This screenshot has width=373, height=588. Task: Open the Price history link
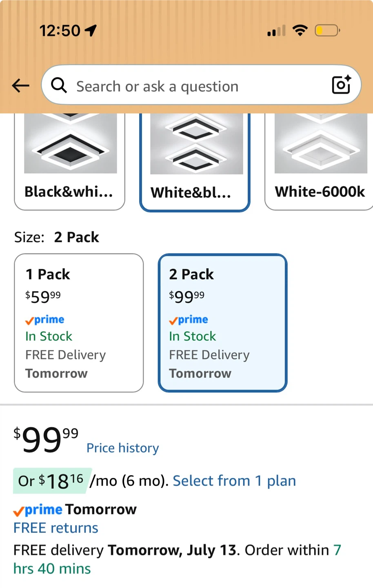(x=122, y=448)
